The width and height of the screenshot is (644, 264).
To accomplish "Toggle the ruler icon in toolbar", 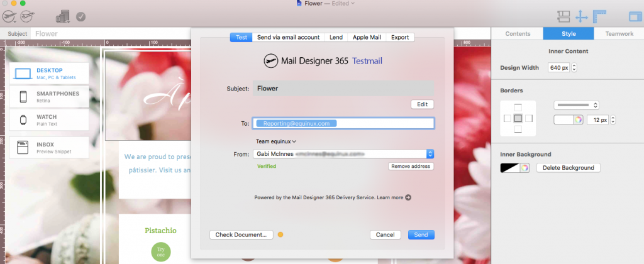I will [x=600, y=16].
